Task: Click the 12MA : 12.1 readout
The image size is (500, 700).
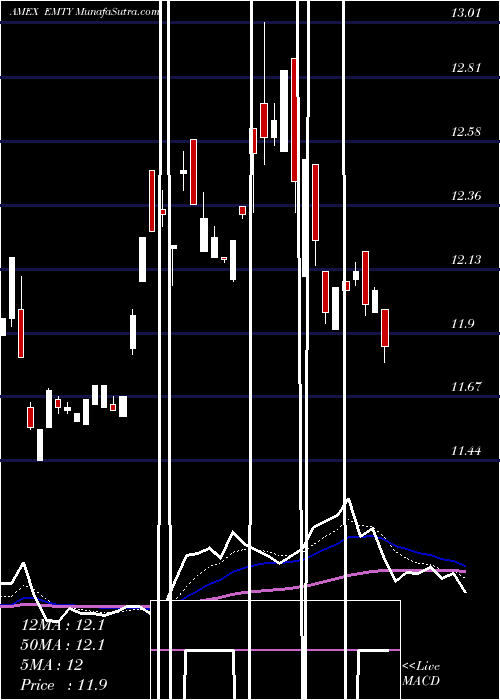Action: (63, 625)
